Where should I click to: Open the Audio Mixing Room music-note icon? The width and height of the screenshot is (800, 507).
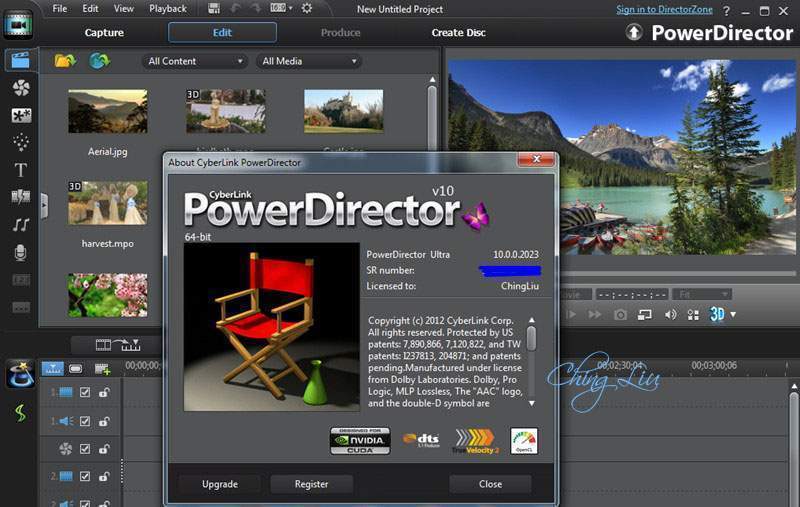click(x=20, y=225)
